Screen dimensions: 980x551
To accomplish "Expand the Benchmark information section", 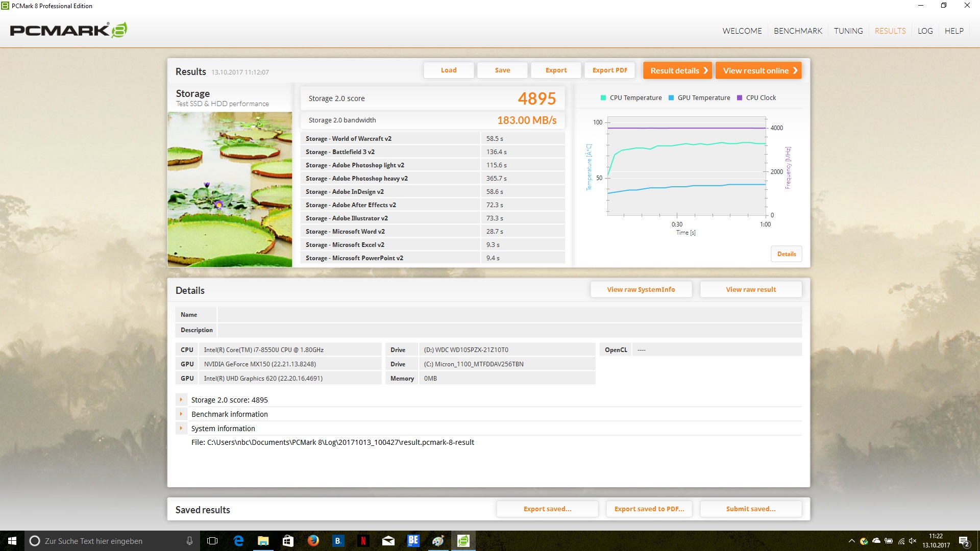I will click(181, 414).
